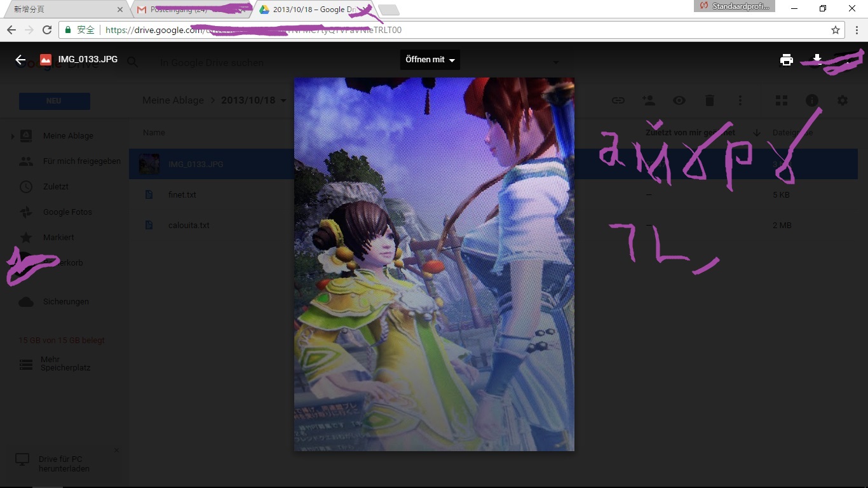Click the previewed image
Screen dimensions: 868x488
point(434,264)
